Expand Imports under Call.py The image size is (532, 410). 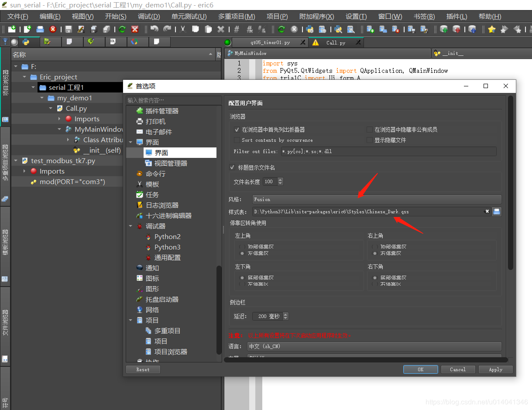(x=59, y=119)
